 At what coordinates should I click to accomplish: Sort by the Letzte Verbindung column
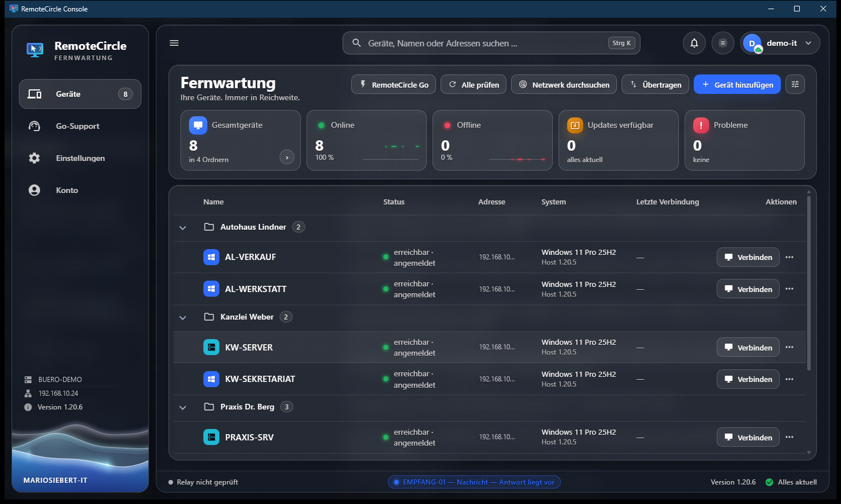click(x=667, y=202)
